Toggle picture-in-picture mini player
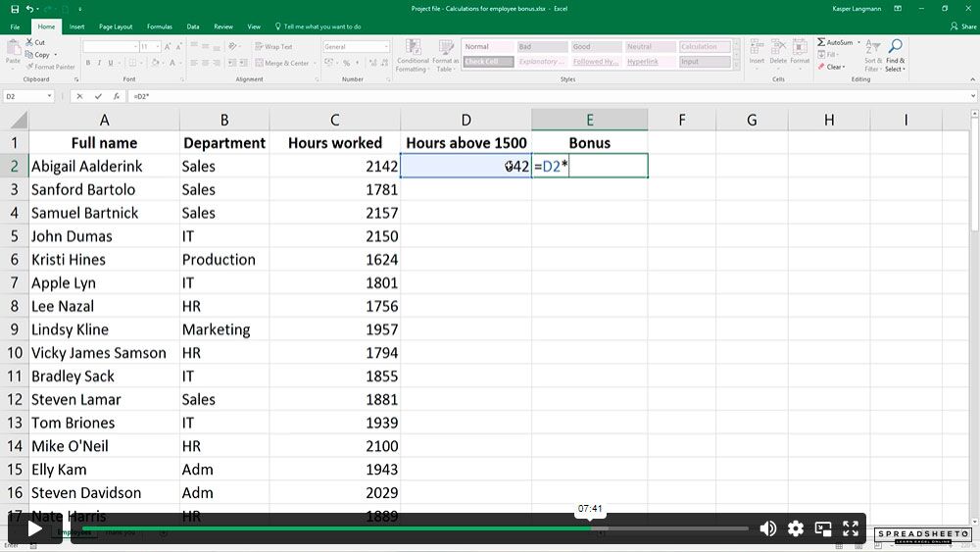Image resolution: width=980 pixels, height=552 pixels. [x=823, y=528]
